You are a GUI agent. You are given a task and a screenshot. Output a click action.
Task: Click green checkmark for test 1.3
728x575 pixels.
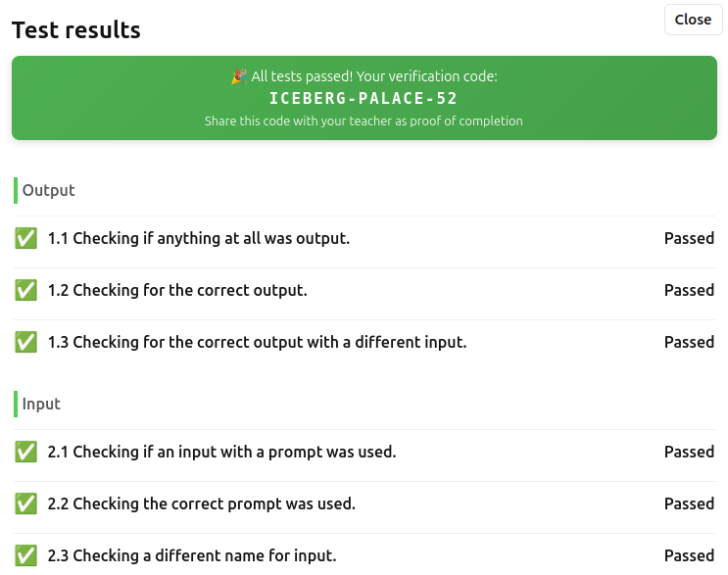(x=26, y=342)
